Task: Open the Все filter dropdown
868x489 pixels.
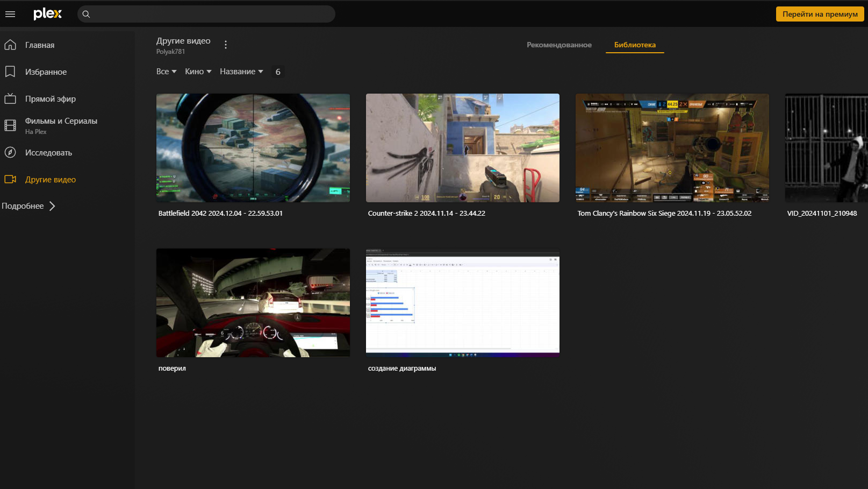Action: 167,72
